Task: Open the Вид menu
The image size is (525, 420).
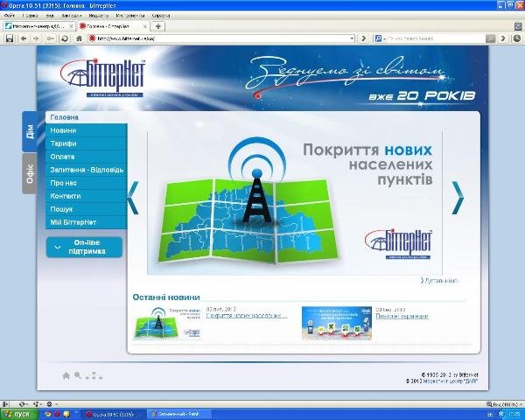Action: point(50,16)
